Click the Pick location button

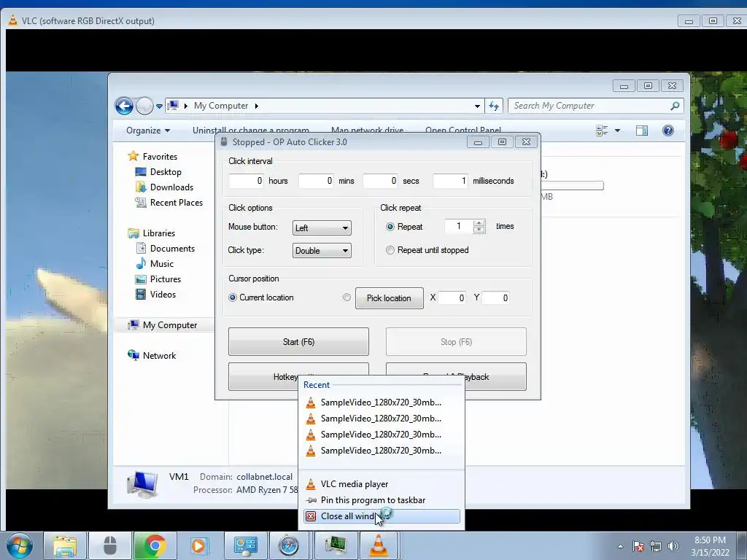click(390, 298)
